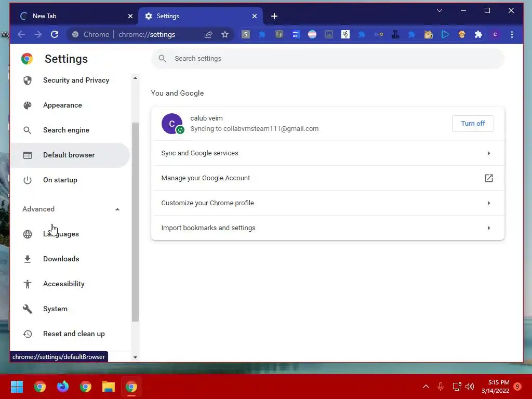Open the blue list-style extension icon

296,34
